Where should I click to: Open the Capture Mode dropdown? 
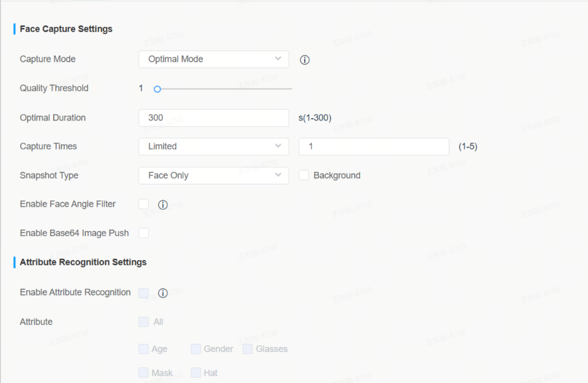tap(214, 59)
